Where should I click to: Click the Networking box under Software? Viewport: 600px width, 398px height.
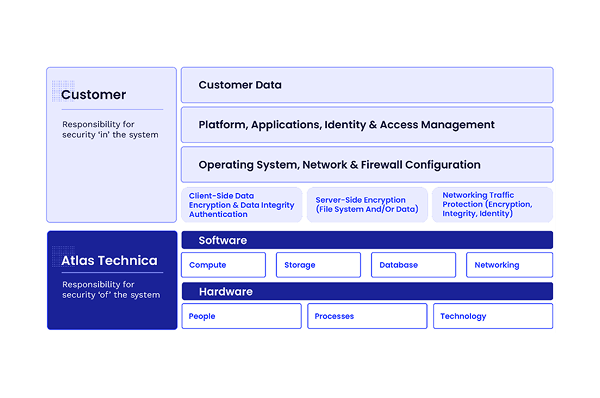509,265
